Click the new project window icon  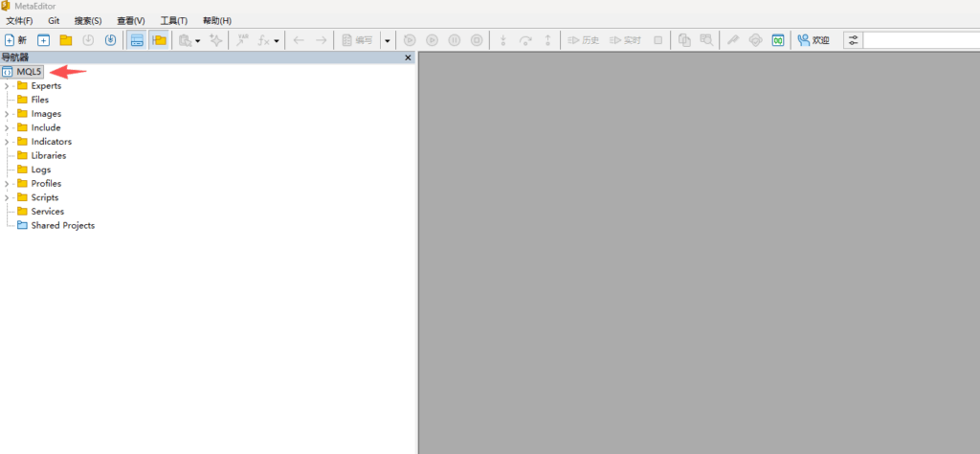click(43, 40)
